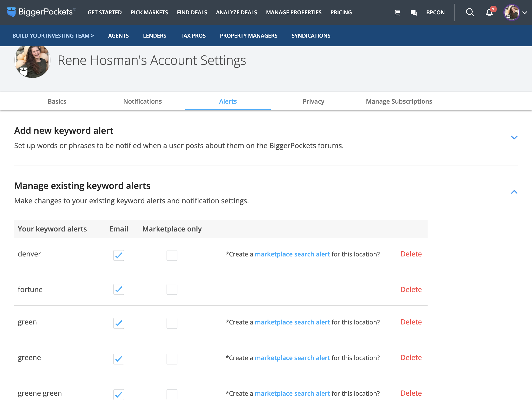This screenshot has height=412, width=532.
Task: Delete the fortune keyword alert
Action: tap(411, 289)
